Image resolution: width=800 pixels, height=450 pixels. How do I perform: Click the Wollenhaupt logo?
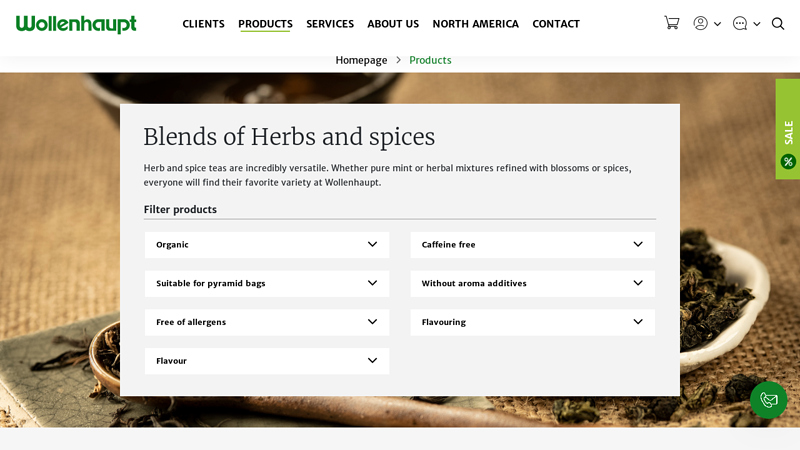pyautogui.click(x=76, y=24)
